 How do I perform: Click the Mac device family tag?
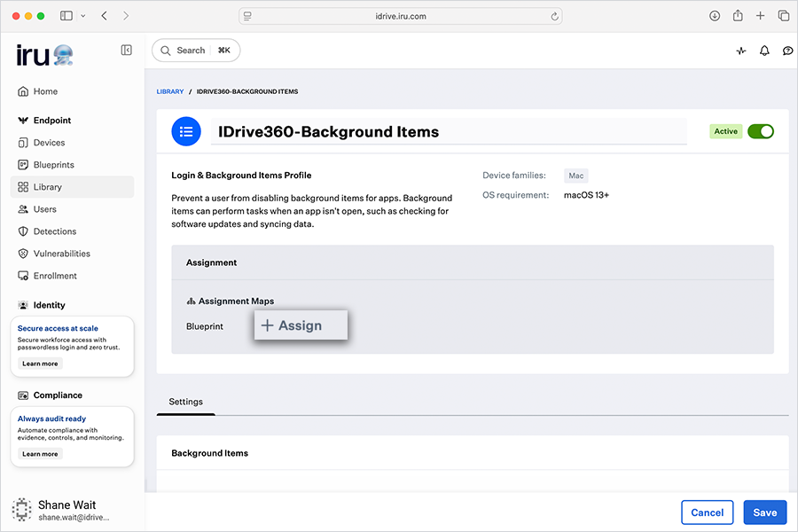tap(576, 176)
